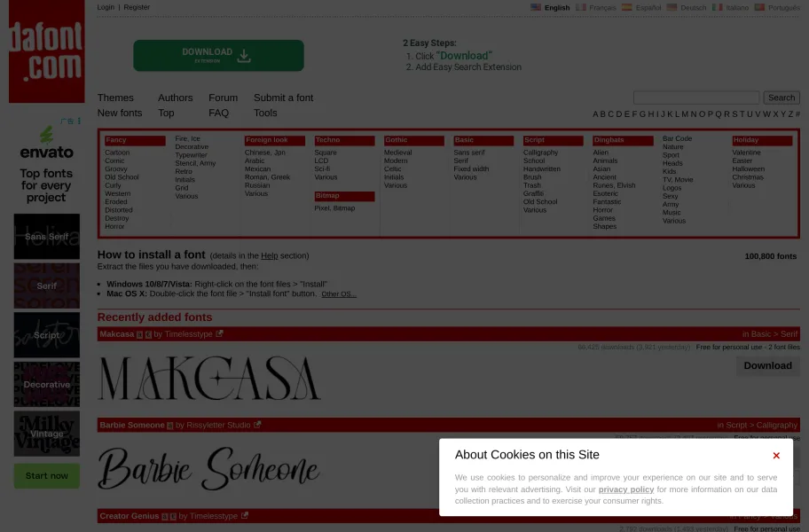809x532 pixels.
Task: Click the green Download Extension button
Action: tap(218, 55)
